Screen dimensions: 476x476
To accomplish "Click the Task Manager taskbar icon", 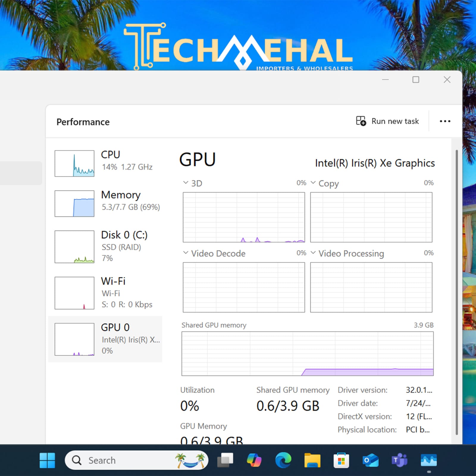I will click(x=429, y=460).
